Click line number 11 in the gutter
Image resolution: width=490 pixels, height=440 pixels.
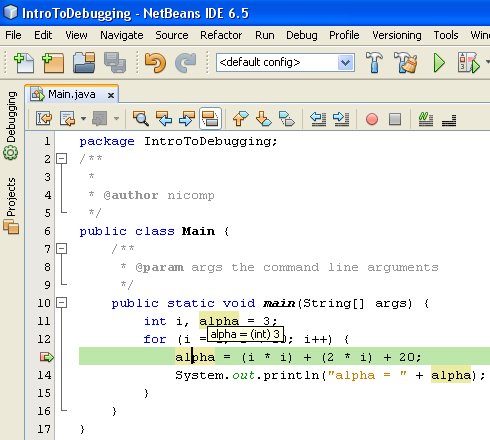[x=44, y=321]
